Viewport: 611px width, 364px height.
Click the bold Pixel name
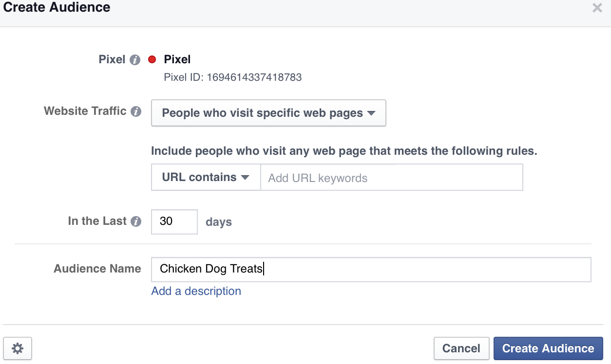(177, 59)
